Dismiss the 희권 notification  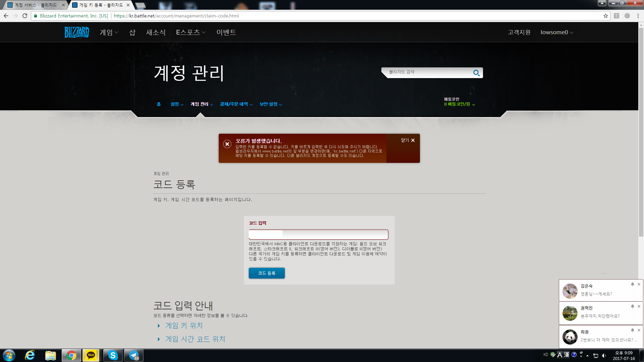tap(639, 330)
